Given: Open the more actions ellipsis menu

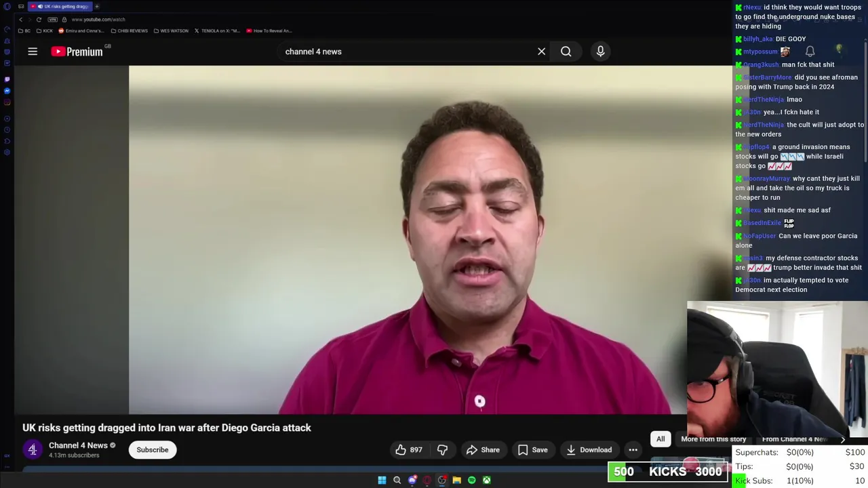Looking at the screenshot, I should coord(633,449).
